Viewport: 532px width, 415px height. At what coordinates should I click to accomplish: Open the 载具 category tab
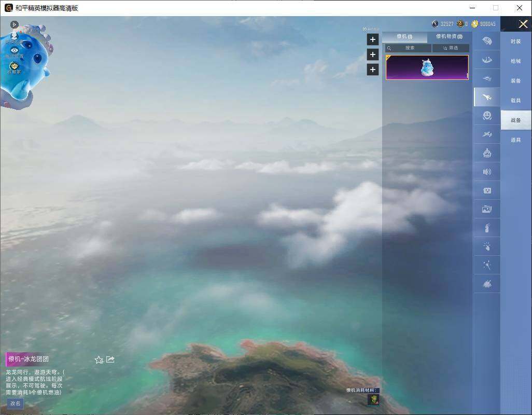(516, 101)
